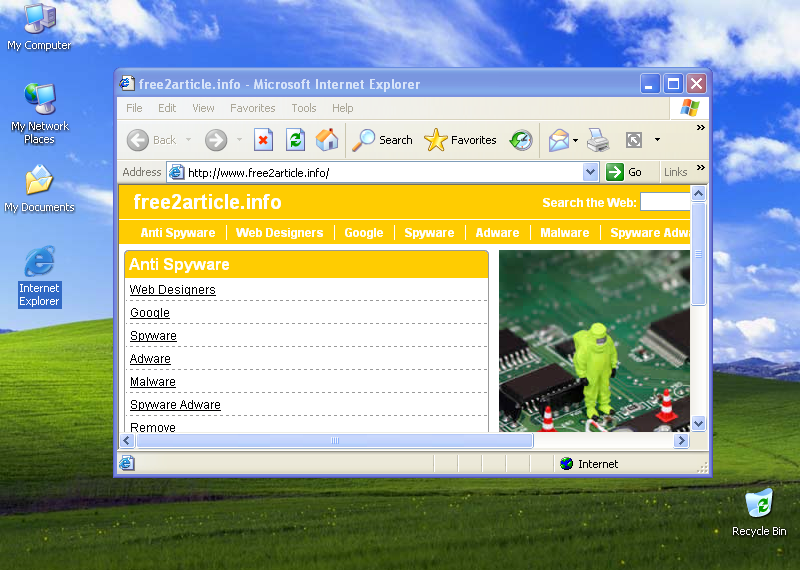Expand the toolbar overflow chevron
The height and width of the screenshot is (570, 800).
(701, 128)
